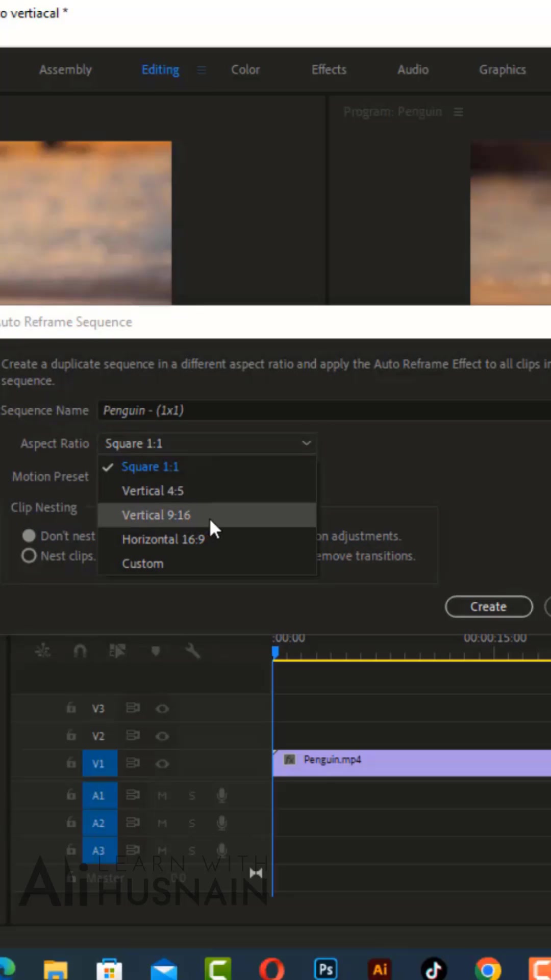Target the V2 video track

click(x=98, y=736)
